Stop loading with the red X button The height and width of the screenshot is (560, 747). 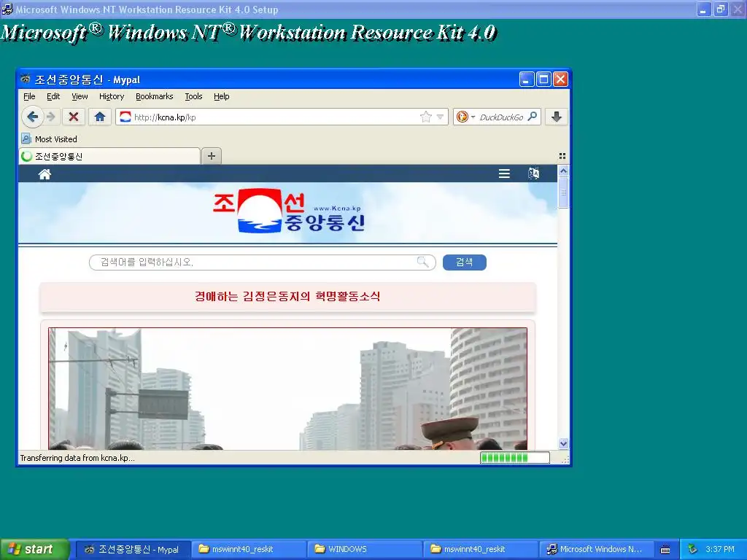(x=74, y=117)
